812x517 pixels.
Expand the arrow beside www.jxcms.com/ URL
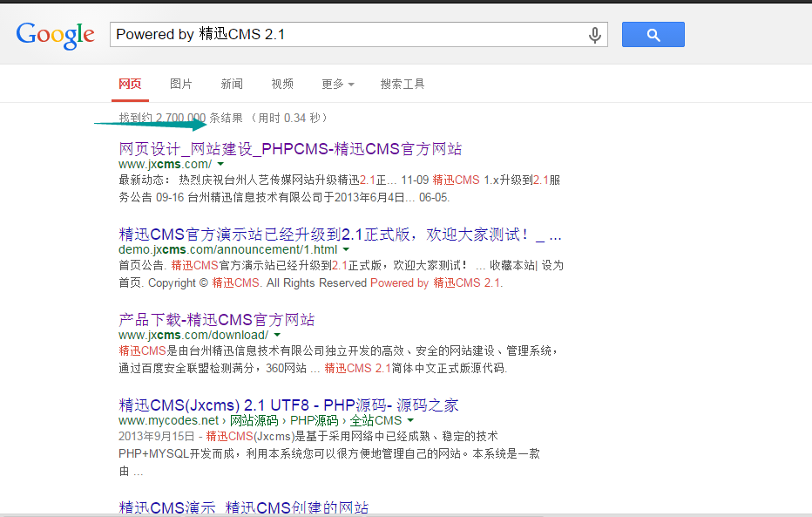click(x=220, y=164)
